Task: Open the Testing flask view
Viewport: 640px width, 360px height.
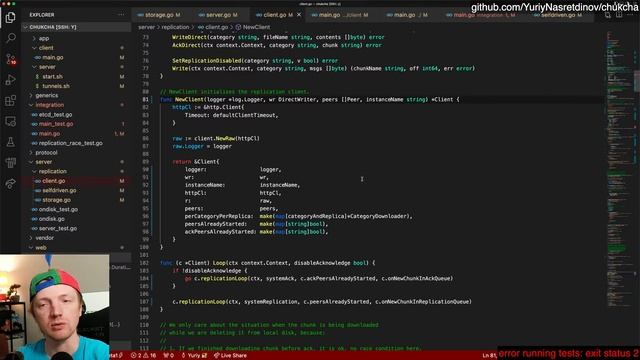Action: click(x=11, y=142)
